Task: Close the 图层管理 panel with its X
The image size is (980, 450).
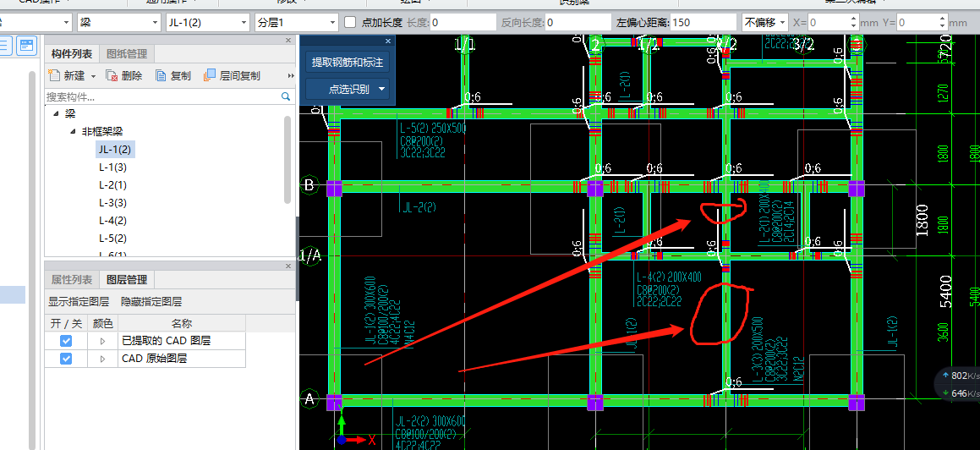Action: tap(288, 266)
